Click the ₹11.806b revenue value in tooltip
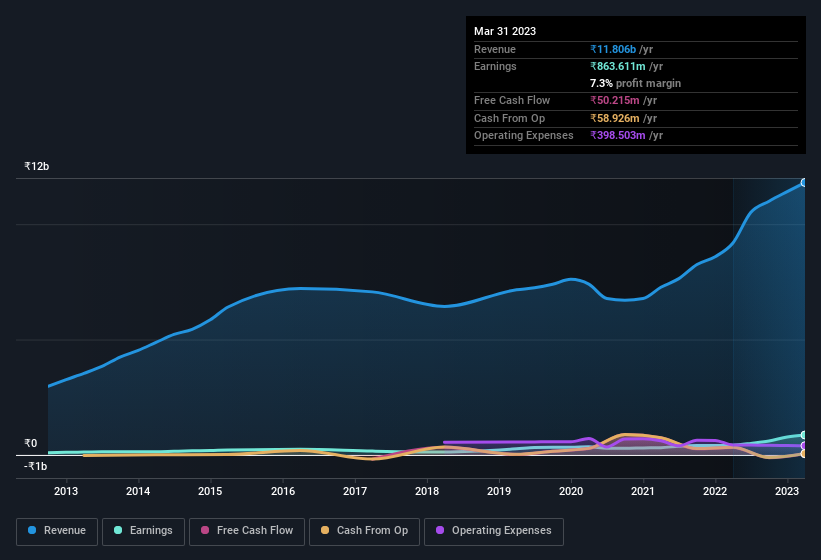 point(613,49)
